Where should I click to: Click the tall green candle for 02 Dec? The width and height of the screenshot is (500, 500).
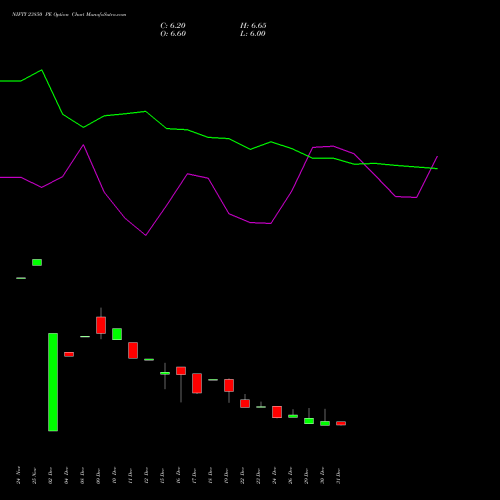pyautogui.click(x=53, y=382)
